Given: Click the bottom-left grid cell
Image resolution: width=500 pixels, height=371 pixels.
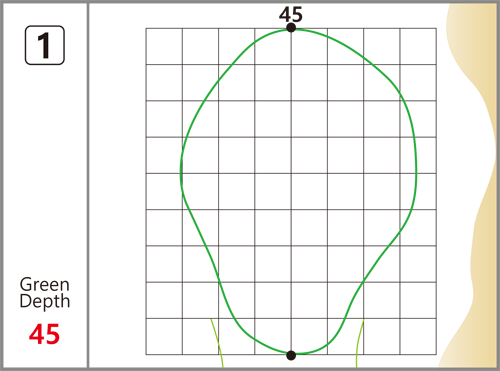Looking at the screenshot, I should click(164, 336).
